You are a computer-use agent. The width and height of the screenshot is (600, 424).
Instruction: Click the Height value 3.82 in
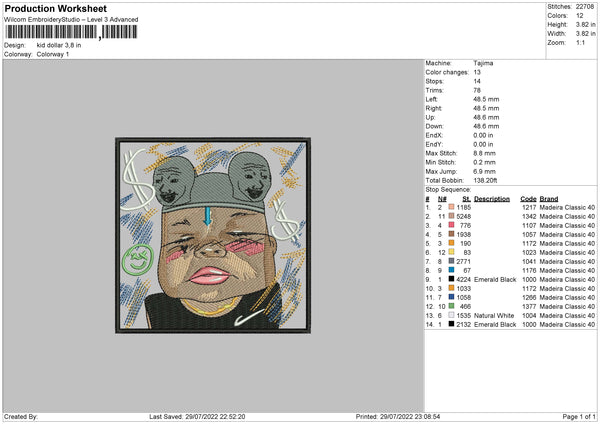click(x=585, y=24)
